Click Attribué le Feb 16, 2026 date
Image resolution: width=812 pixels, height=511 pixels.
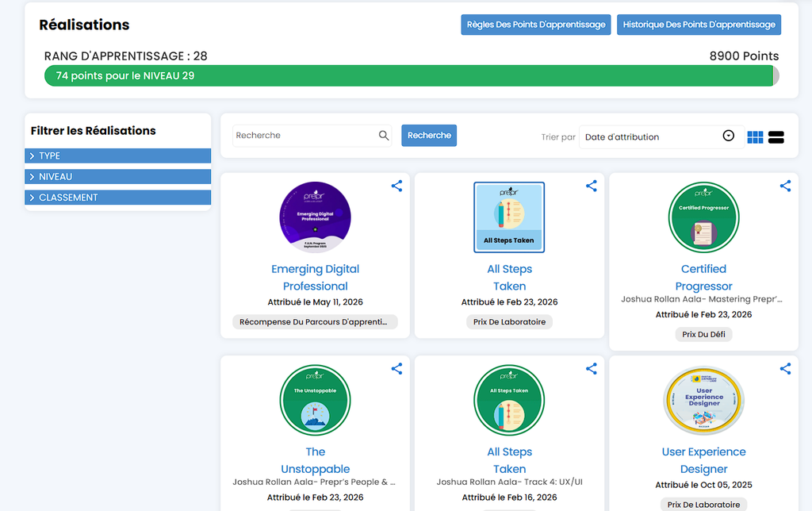pyautogui.click(x=510, y=498)
